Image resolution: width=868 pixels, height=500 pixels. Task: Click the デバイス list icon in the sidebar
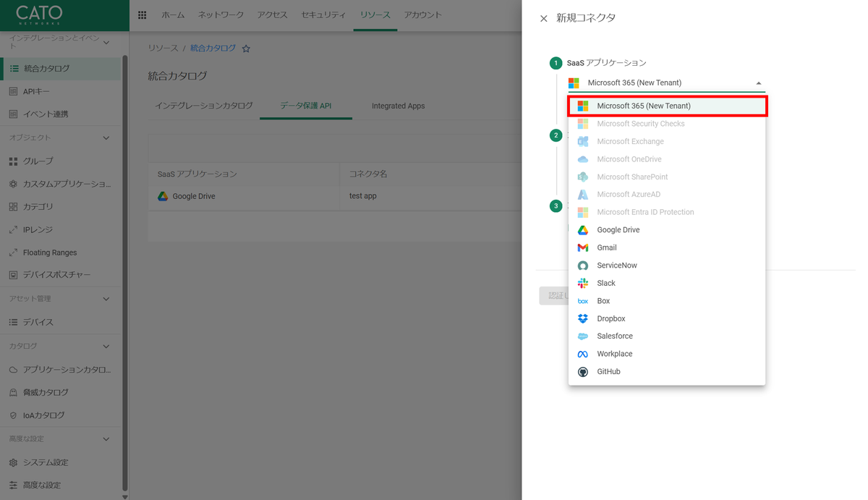14,322
